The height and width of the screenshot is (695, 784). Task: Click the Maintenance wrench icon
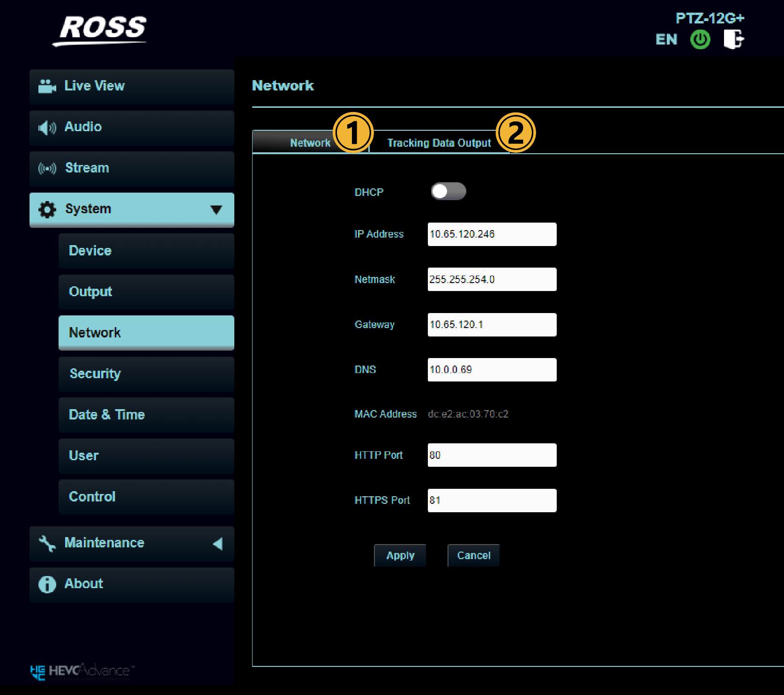point(47,543)
